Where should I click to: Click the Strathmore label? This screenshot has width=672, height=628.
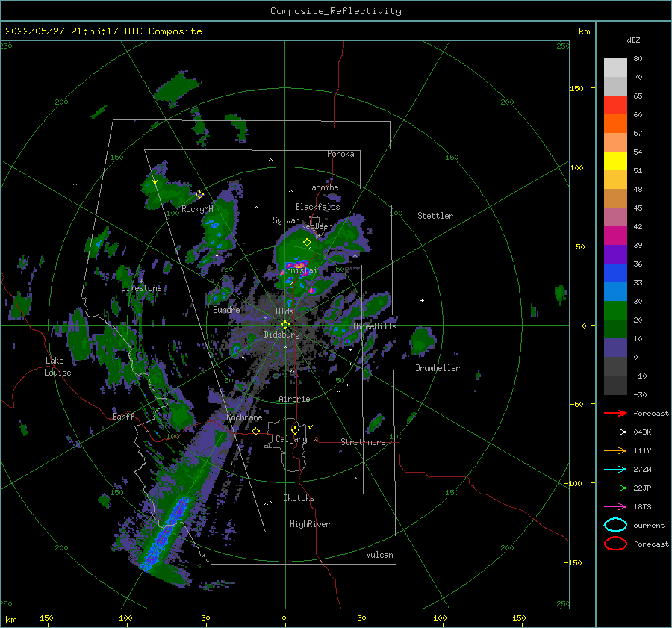[363, 442]
